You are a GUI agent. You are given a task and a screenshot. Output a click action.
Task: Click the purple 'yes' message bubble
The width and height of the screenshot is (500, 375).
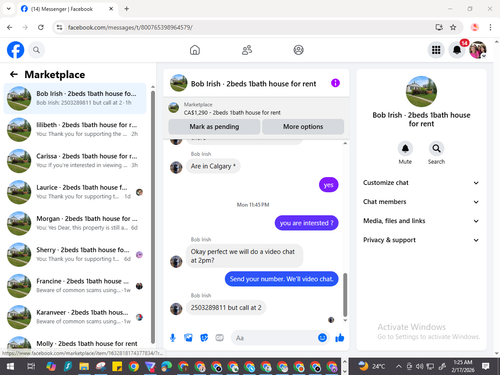coord(328,185)
